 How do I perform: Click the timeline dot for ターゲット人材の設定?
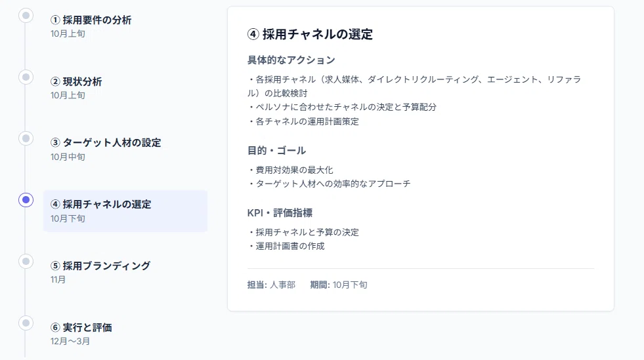pyautogui.click(x=26, y=138)
